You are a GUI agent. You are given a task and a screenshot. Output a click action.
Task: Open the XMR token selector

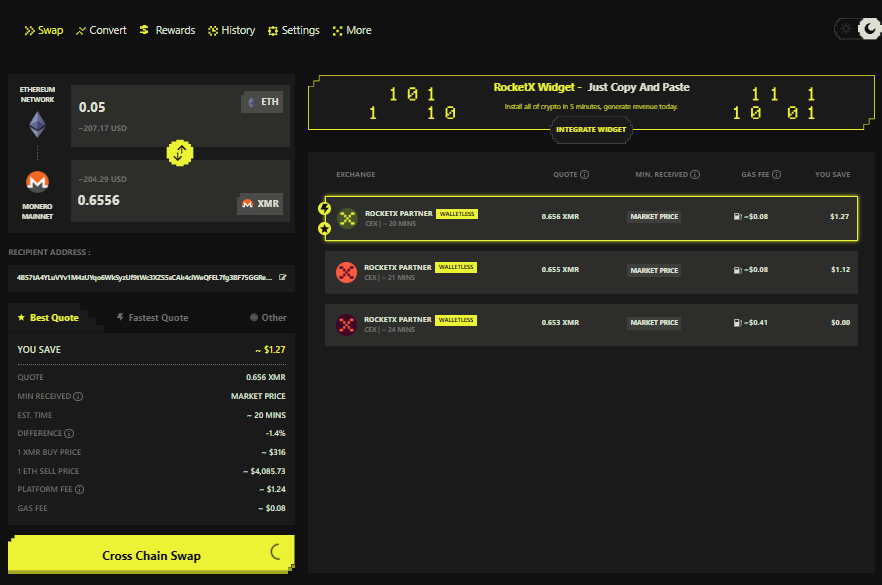pyautogui.click(x=261, y=204)
